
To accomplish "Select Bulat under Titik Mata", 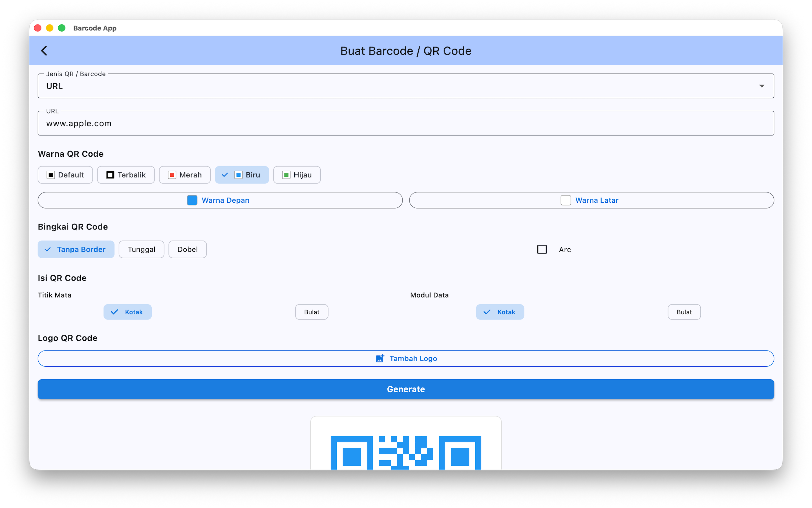I will (312, 312).
